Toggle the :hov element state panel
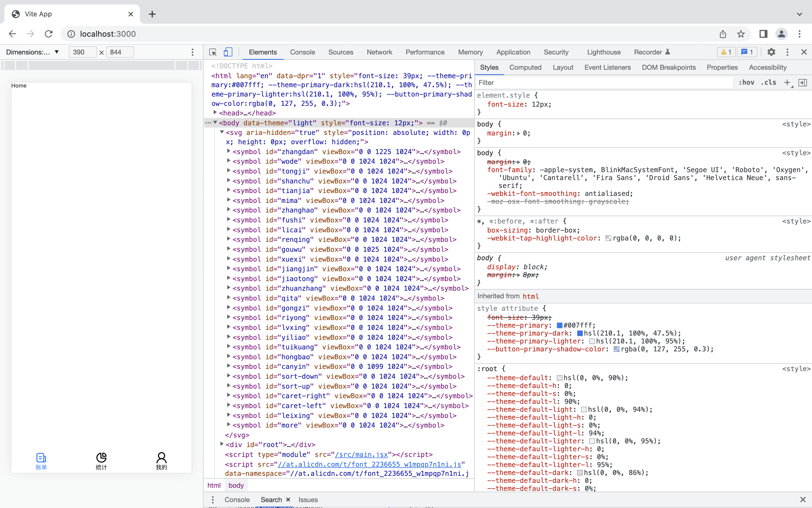The width and height of the screenshot is (812, 508). (x=746, y=83)
